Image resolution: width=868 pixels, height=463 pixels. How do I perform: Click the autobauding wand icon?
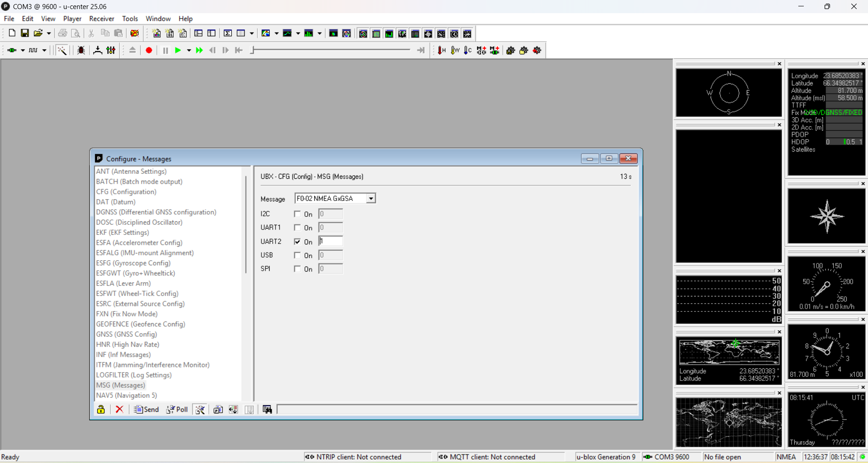[62, 50]
